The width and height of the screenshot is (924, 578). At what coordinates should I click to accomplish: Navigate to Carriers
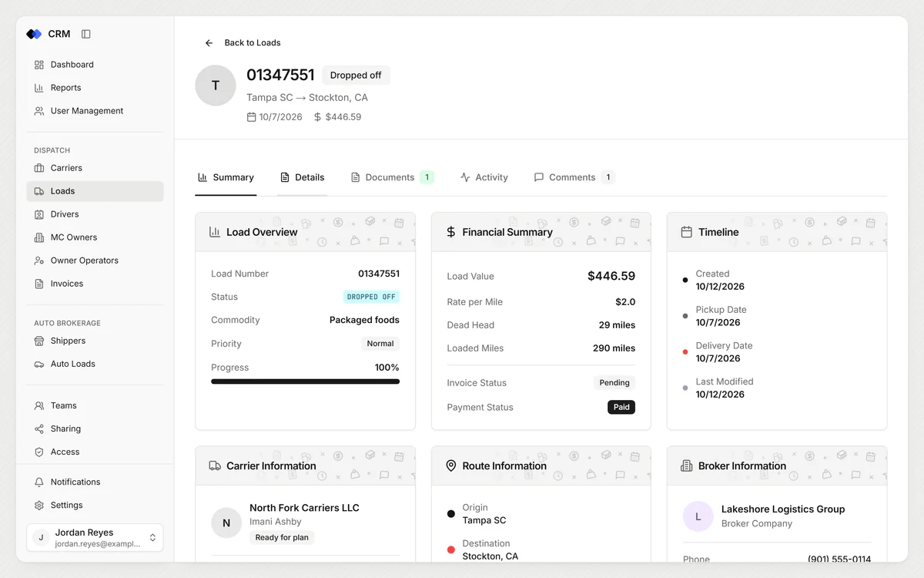(x=95, y=168)
